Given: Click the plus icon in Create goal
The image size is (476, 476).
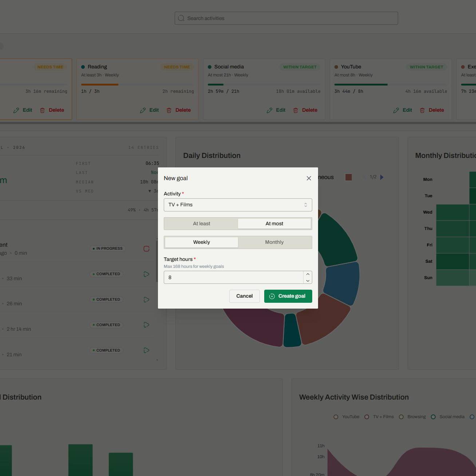Looking at the screenshot, I should click(272, 296).
